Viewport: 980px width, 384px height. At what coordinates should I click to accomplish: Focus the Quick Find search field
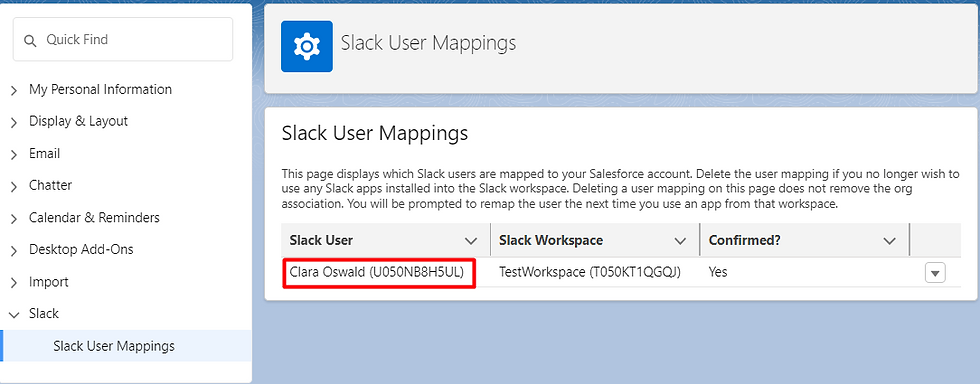point(123,39)
